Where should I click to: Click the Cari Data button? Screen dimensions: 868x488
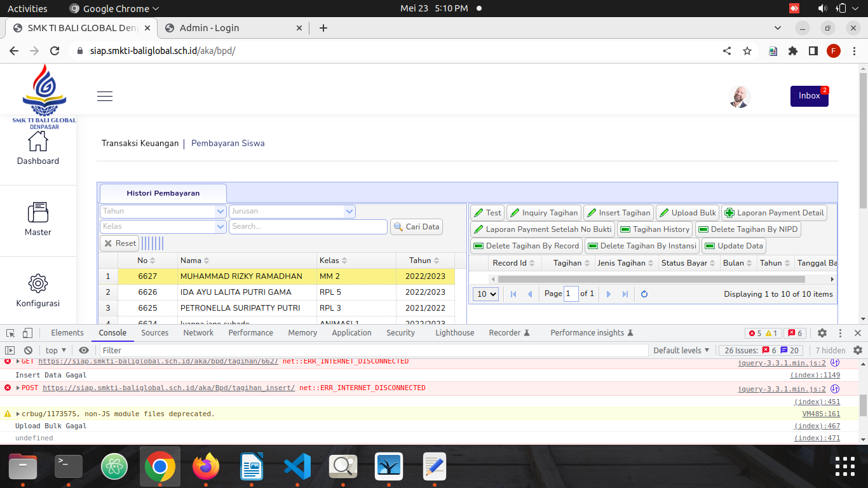[416, 227]
